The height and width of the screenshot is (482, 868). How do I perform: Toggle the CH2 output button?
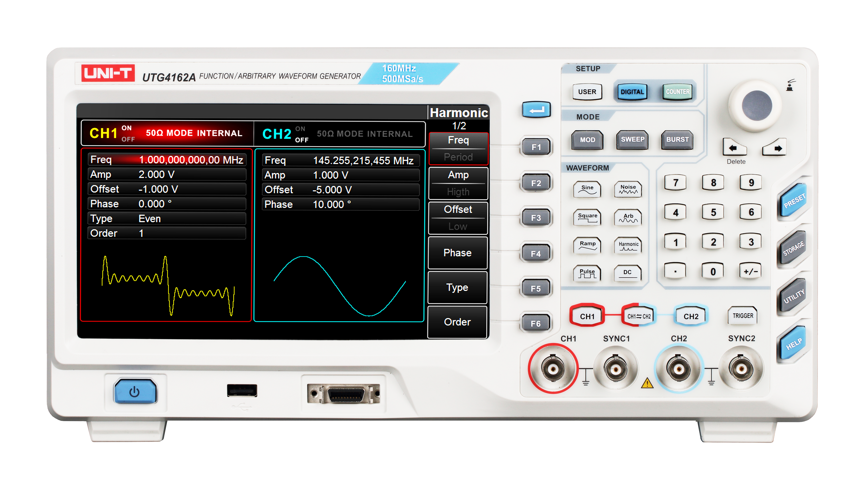coord(690,316)
